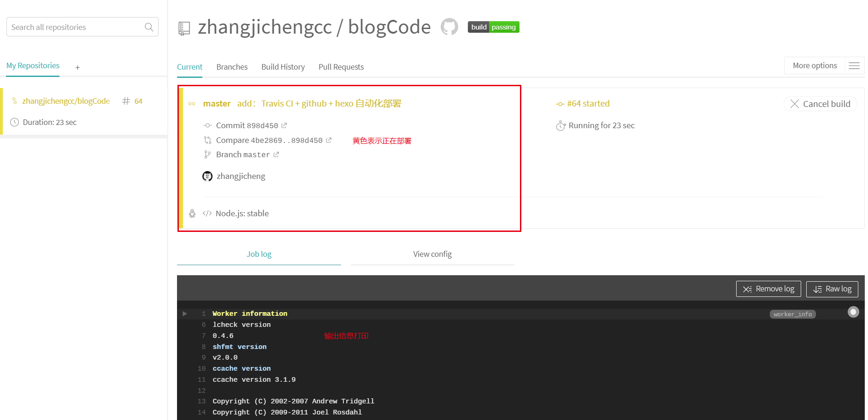The image size is (868, 420).
Task: Open external link icon next to Commit 898d450
Action: coord(284,125)
